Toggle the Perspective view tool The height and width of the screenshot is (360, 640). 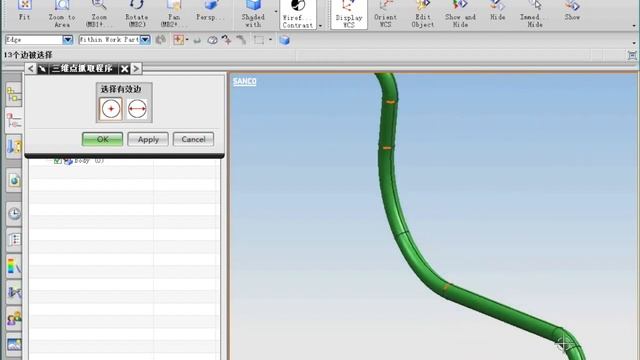click(x=210, y=12)
